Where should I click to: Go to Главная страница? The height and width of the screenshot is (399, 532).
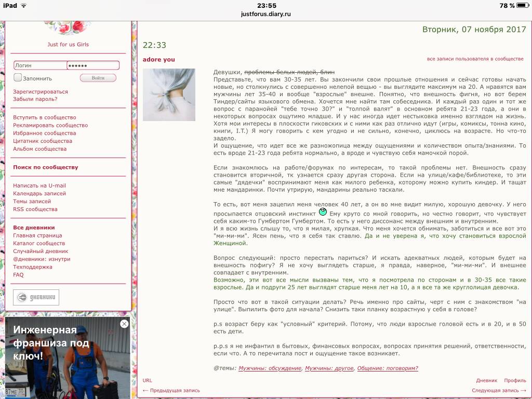click(37, 235)
